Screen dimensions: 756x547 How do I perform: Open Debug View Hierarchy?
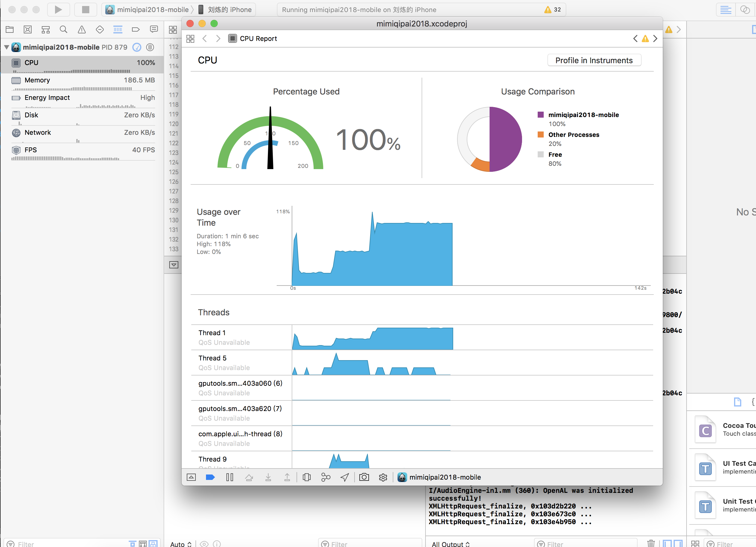[x=306, y=477]
